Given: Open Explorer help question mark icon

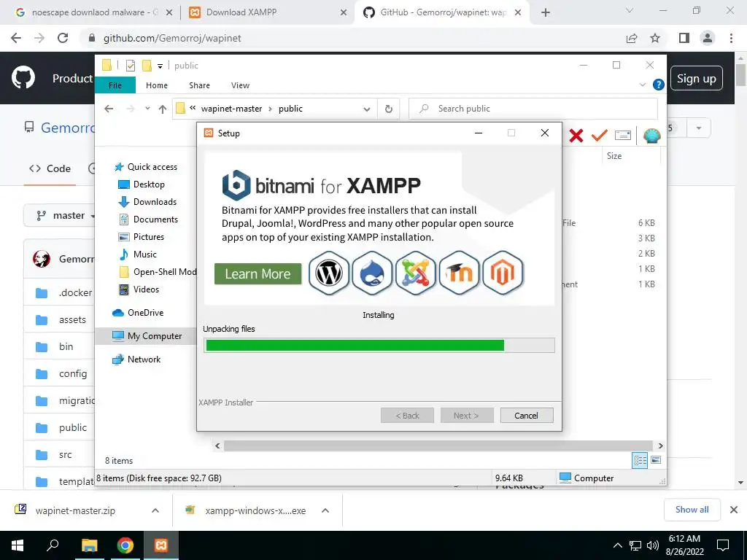Looking at the screenshot, I should (659, 85).
